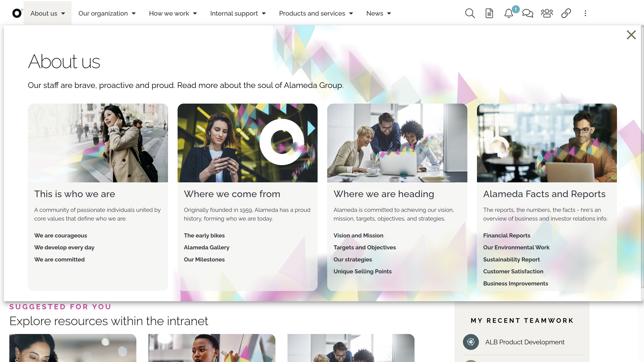Screen dimensions: 644x362
Task: Open Customer Satisfaction link
Action: point(513,271)
